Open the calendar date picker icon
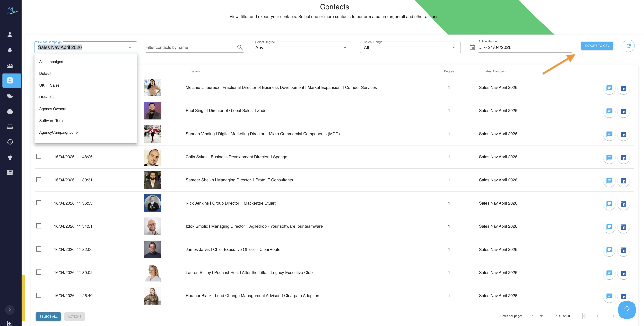The width and height of the screenshot is (644, 326). point(472,47)
